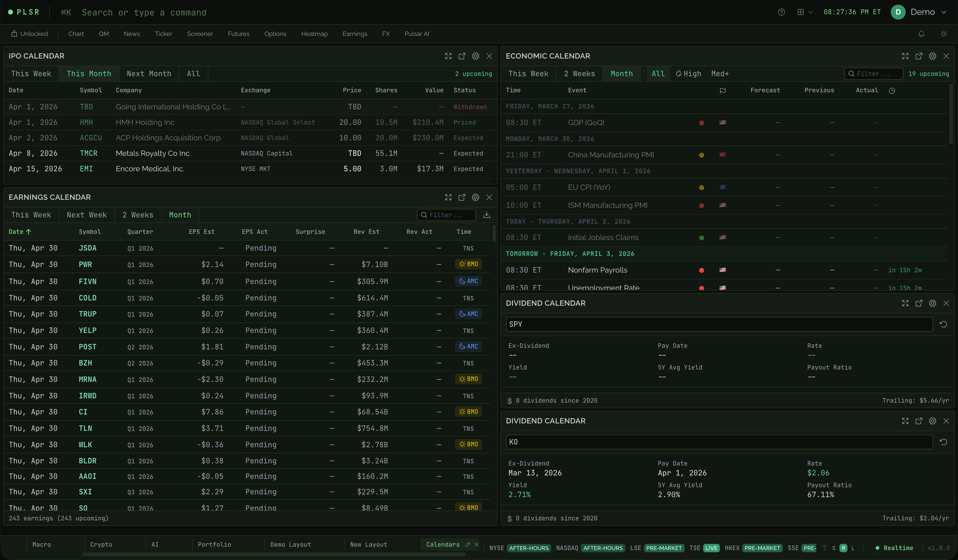Open the SPY Dividend Calendar settings
The width and height of the screenshot is (958, 560).
(x=933, y=303)
